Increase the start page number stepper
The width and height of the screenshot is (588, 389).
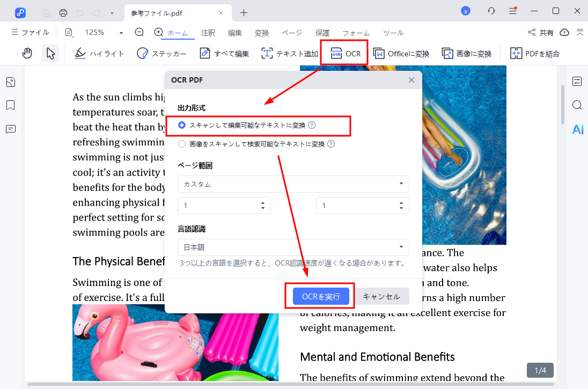point(262,202)
